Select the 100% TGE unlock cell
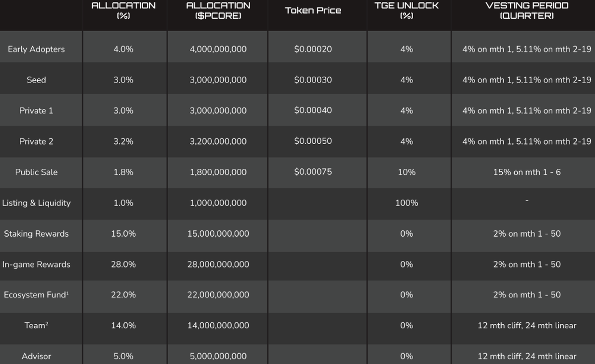The height and width of the screenshot is (364, 595). click(407, 203)
